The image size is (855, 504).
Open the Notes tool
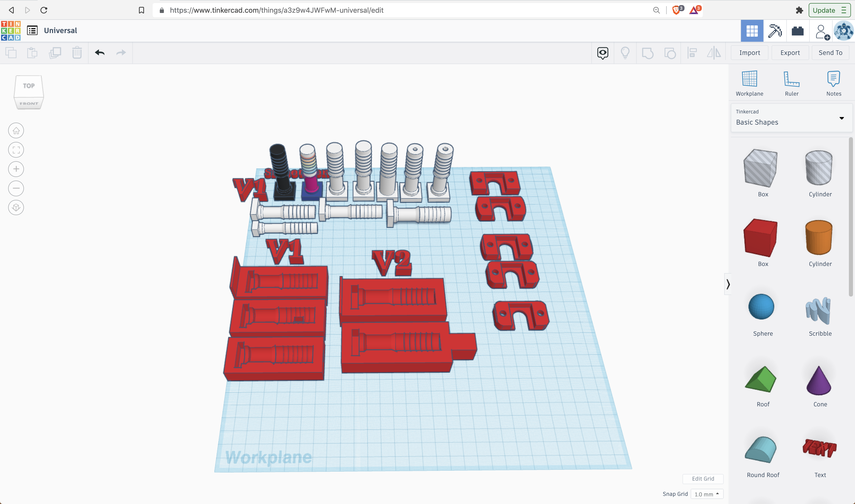coord(833,80)
